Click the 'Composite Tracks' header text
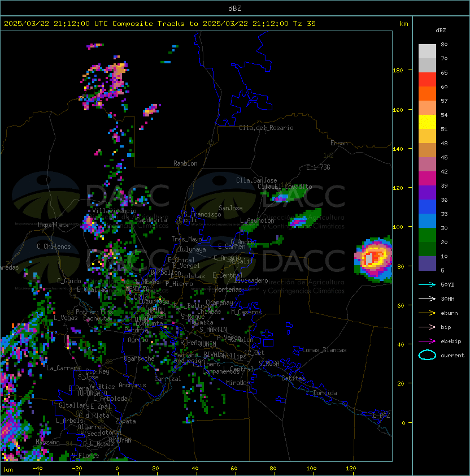The image size is (470, 476). coord(149,24)
